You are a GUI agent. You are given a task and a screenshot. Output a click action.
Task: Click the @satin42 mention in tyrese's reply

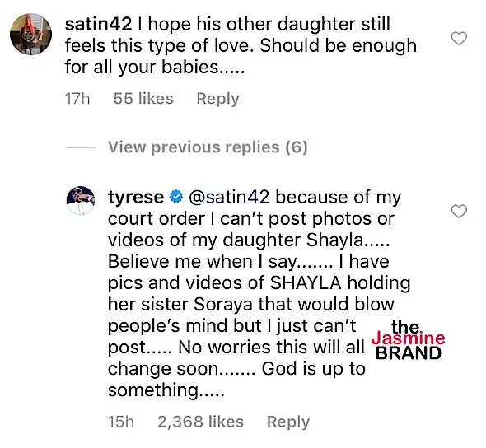229,198
